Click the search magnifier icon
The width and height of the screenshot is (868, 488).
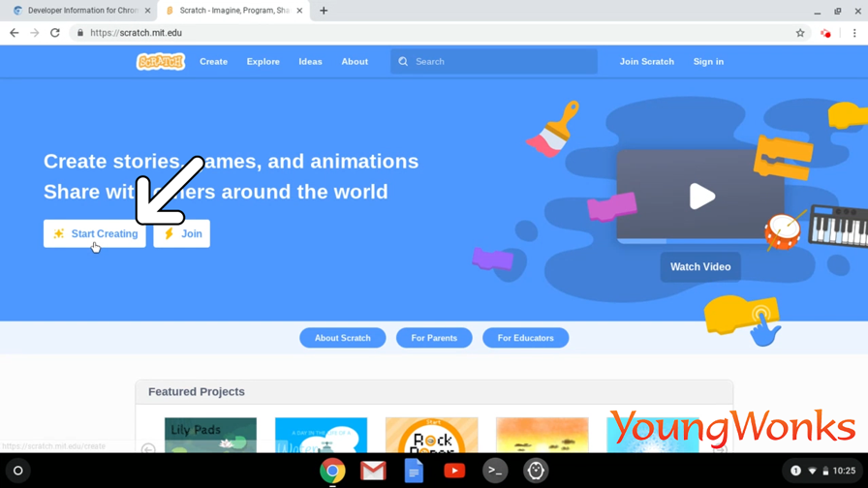coord(403,61)
